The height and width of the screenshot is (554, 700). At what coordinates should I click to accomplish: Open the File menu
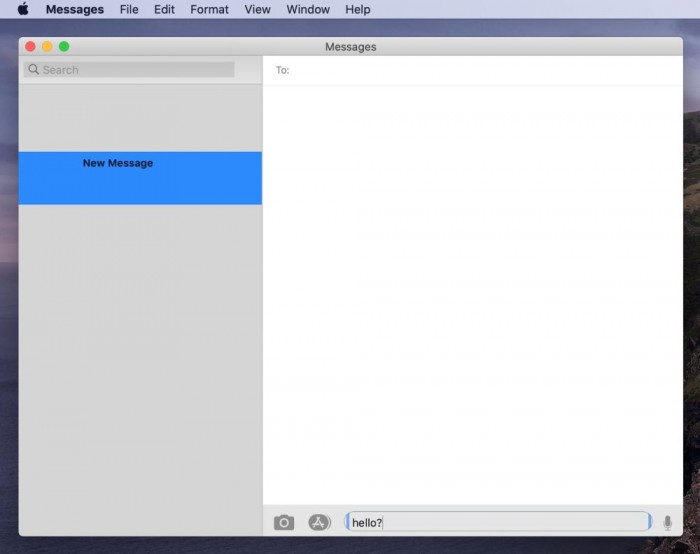[129, 9]
